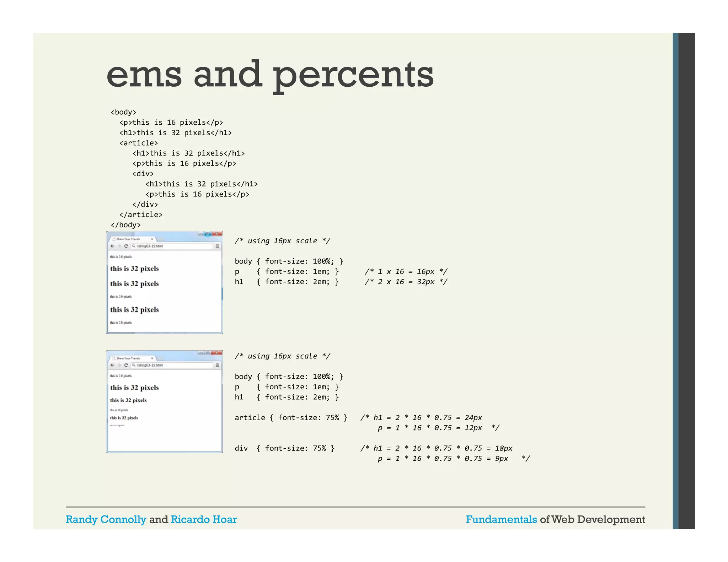The height and width of the screenshot is (562, 728).
Task: Click the maximize button of the lower browser window
Action: 208,353
